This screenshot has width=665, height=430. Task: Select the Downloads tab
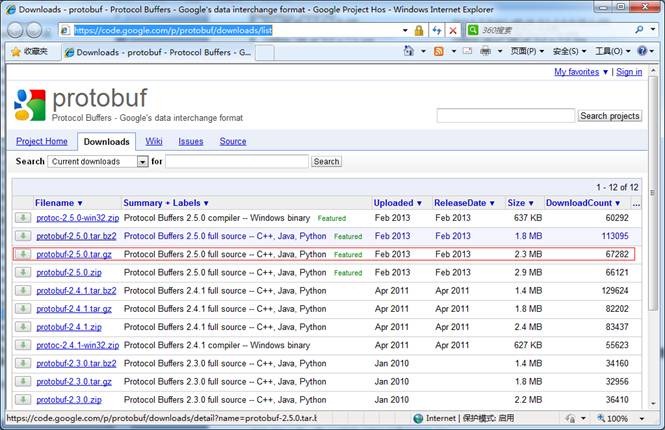106,142
